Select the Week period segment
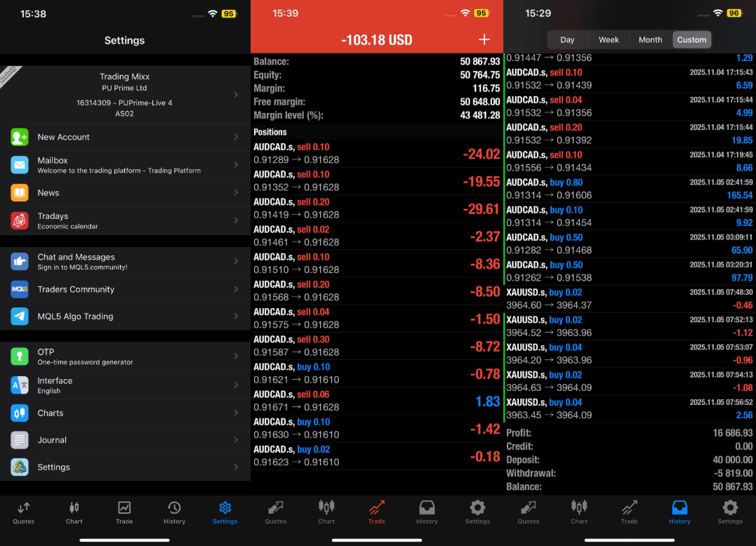Image resolution: width=756 pixels, height=546 pixels. (x=609, y=40)
